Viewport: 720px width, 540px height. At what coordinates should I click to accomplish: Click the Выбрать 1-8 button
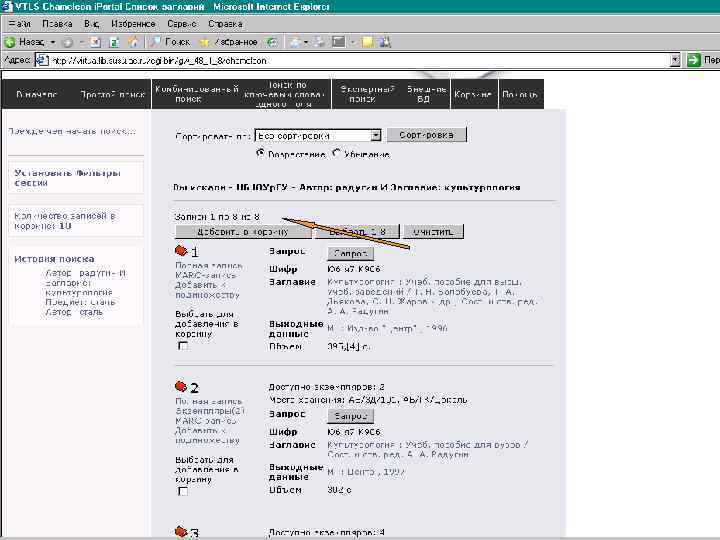pyautogui.click(x=357, y=231)
